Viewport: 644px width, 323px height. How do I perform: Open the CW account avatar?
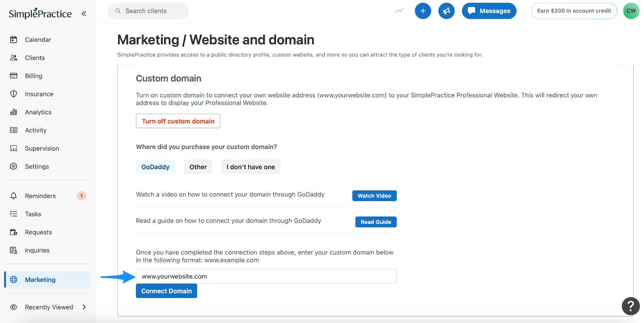(x=631, y=11)
